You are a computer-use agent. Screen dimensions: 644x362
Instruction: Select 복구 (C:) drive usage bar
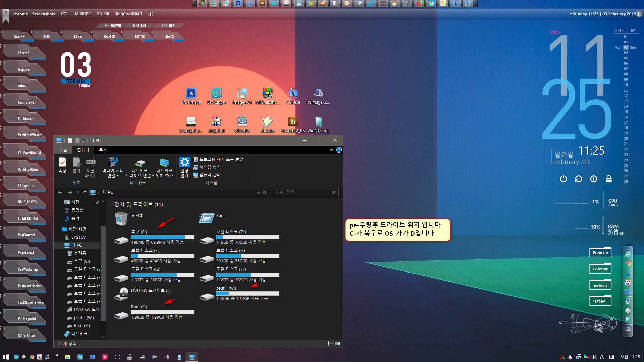(x=162, y=237)
